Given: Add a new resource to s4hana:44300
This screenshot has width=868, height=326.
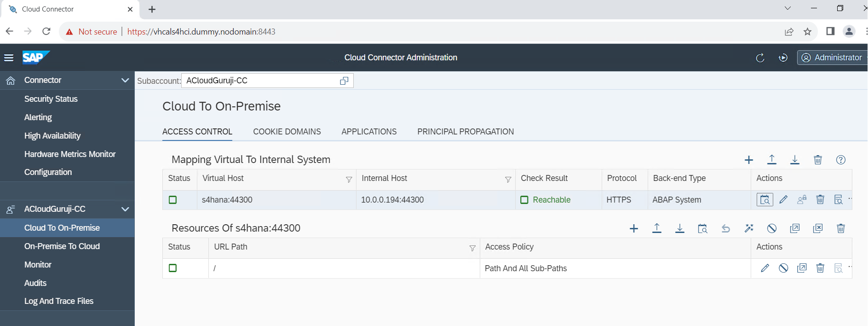Looking at the screenshot, I should click(634, 229).
